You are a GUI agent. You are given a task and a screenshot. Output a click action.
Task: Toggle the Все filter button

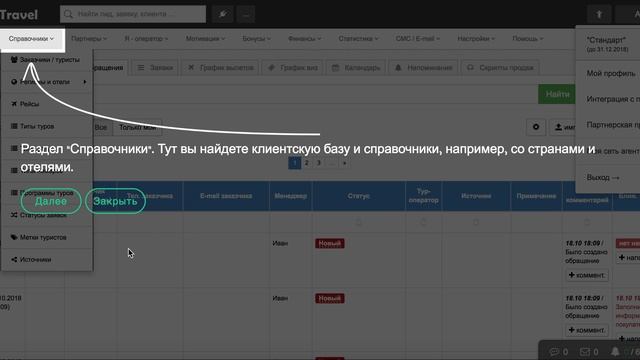pyautogui.click(x=101, y=127)
